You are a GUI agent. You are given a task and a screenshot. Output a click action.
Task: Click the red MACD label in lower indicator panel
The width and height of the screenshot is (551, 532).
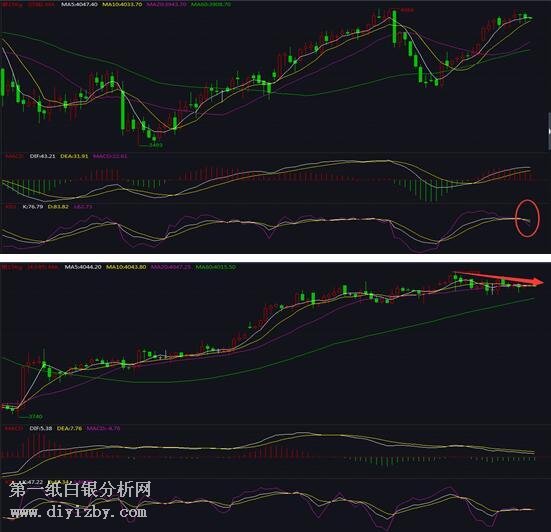14,428
